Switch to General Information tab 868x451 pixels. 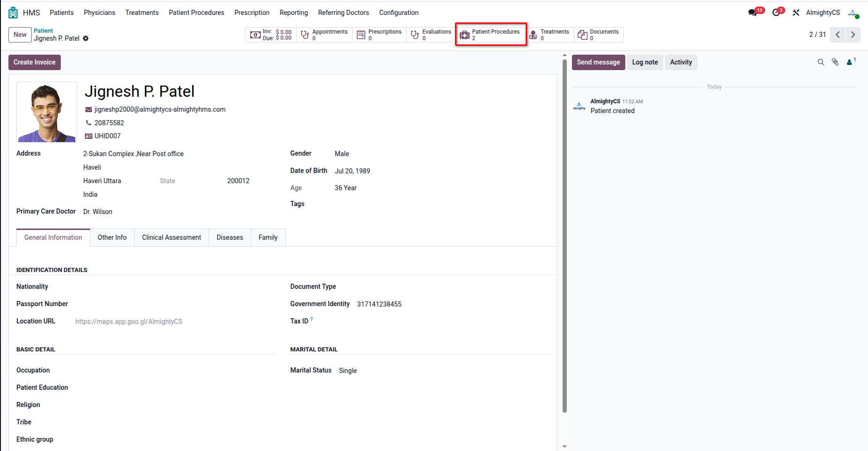tap(53, 237)
